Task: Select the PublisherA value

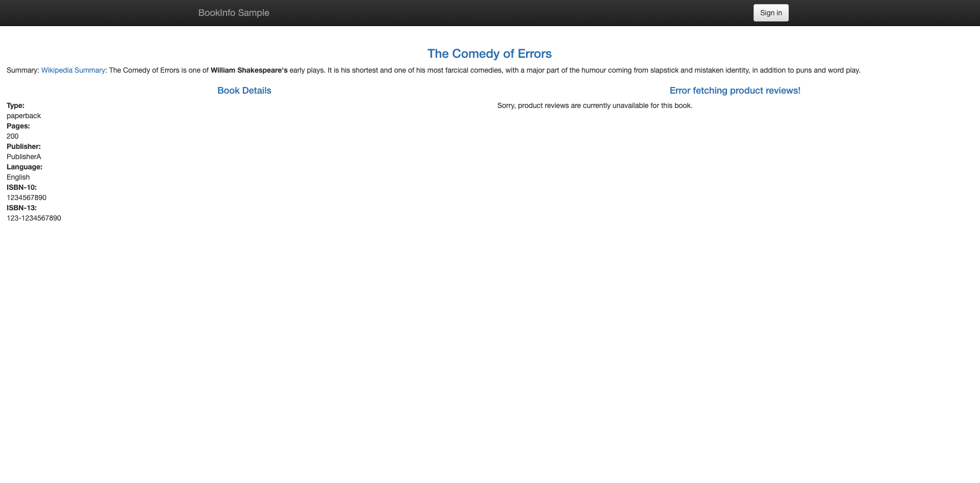Action: click(24, 157)
